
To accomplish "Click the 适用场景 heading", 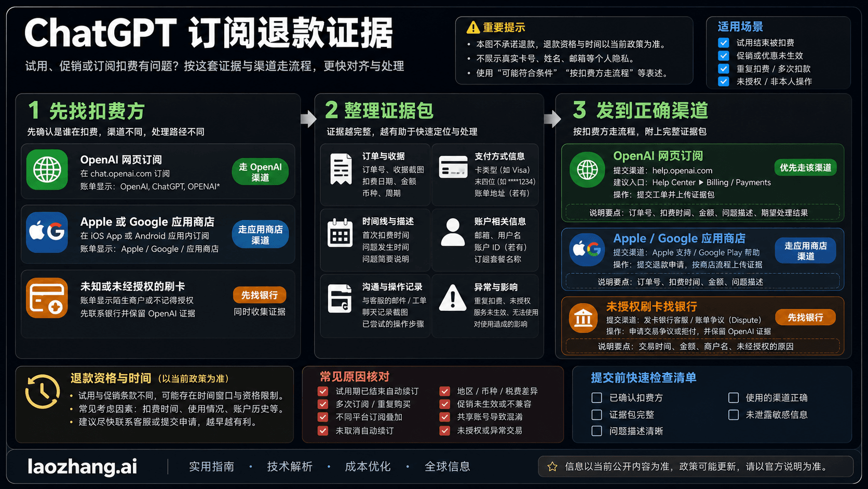I will [x=740, y=27].
